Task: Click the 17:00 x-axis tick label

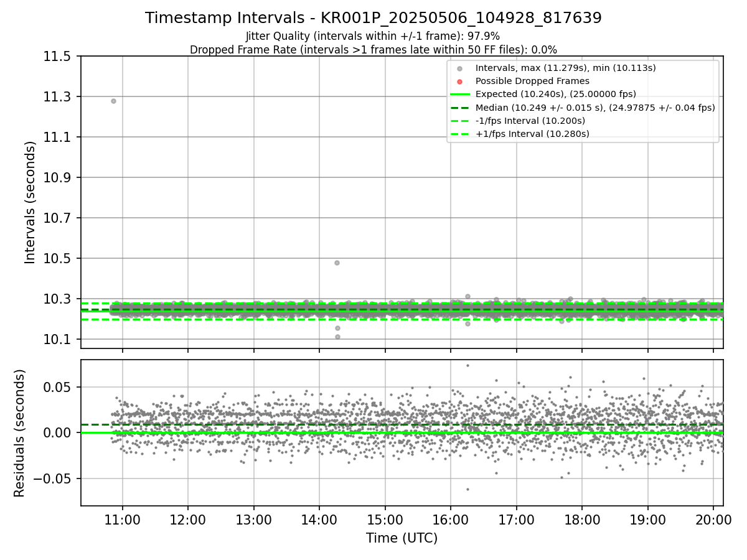Action: [516, 520]
